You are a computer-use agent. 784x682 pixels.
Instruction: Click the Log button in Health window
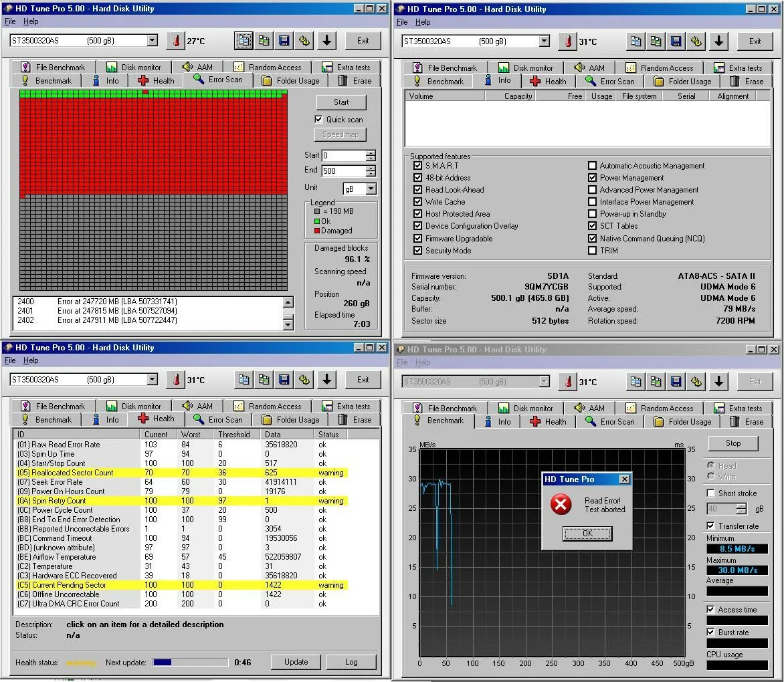pyautogui.click(x=351, y=661)
